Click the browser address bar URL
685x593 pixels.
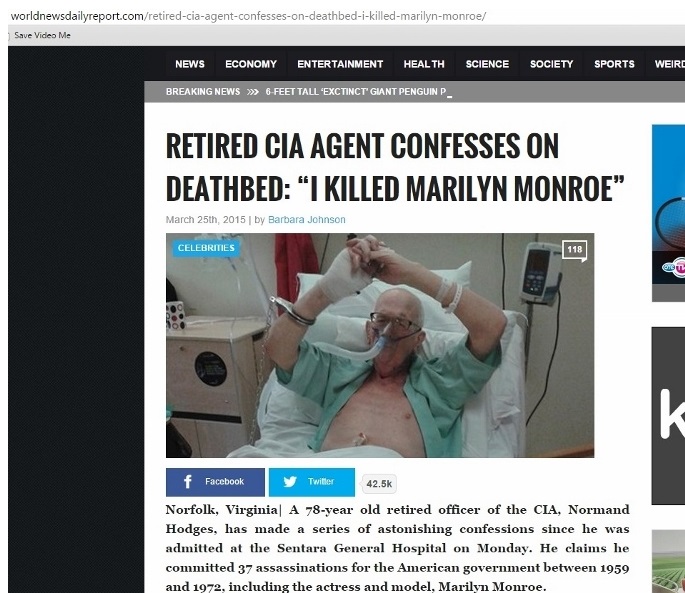pyautogui.click(x=248, y=16)
